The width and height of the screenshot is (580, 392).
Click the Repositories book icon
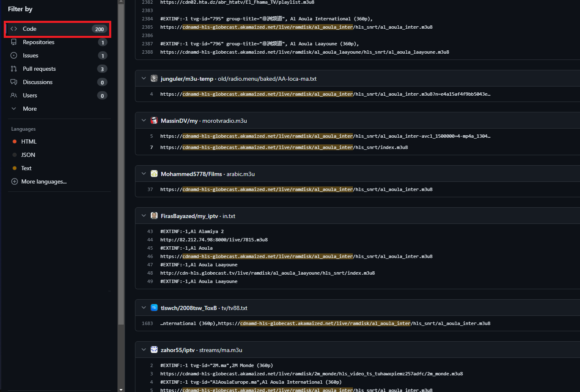[14, 42]
